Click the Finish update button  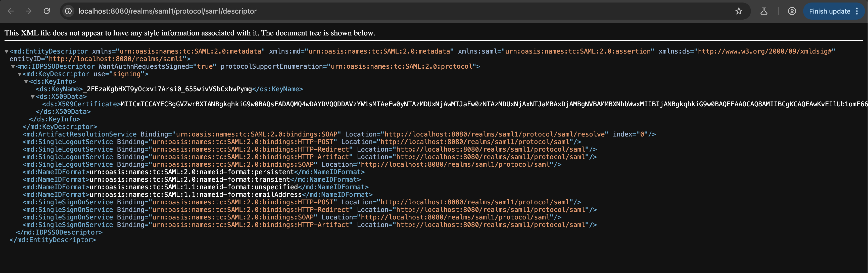coord(830,11)
